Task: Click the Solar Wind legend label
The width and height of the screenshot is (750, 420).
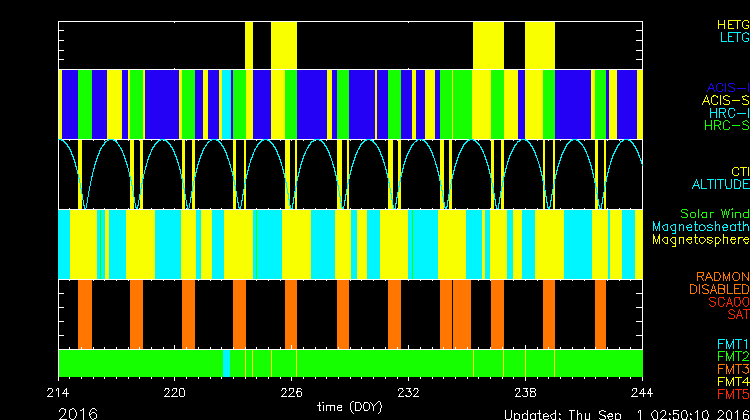Action: coord(714,214)
